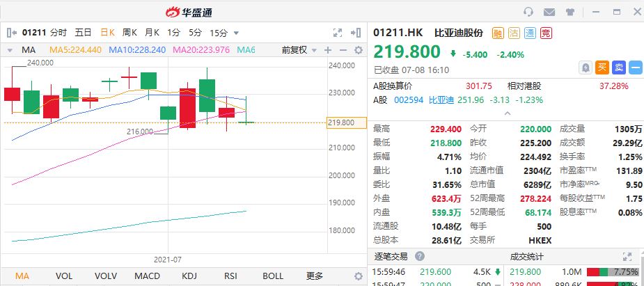The width and height of the screenshot is (644, 286).
Task: Switch to 分时 intraday view
Action: tap(58, 33)
